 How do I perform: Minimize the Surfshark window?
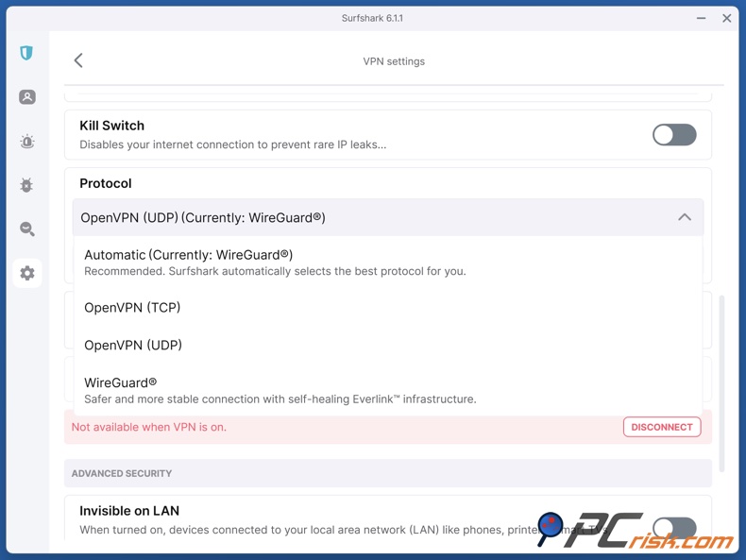[x=701, y=18]
